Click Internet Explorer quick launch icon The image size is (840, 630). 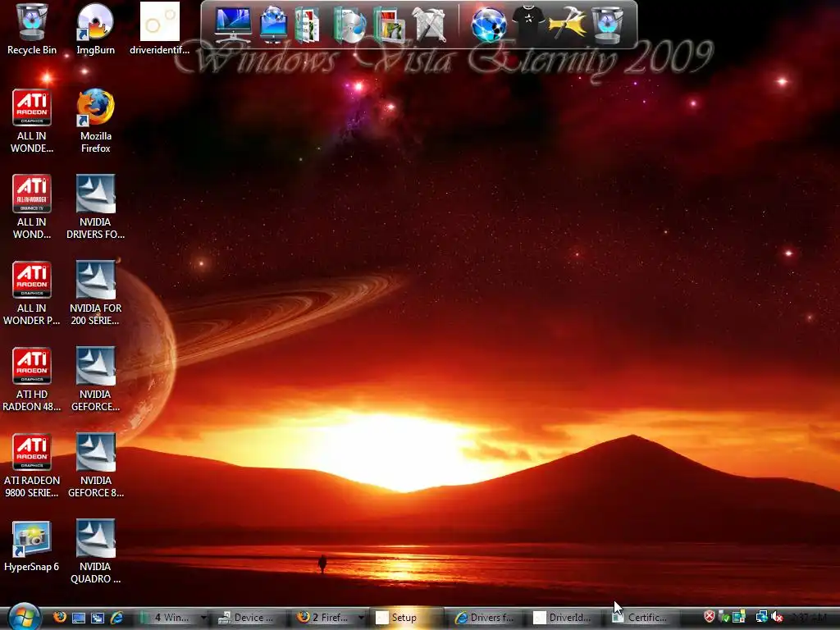(116, 618)
